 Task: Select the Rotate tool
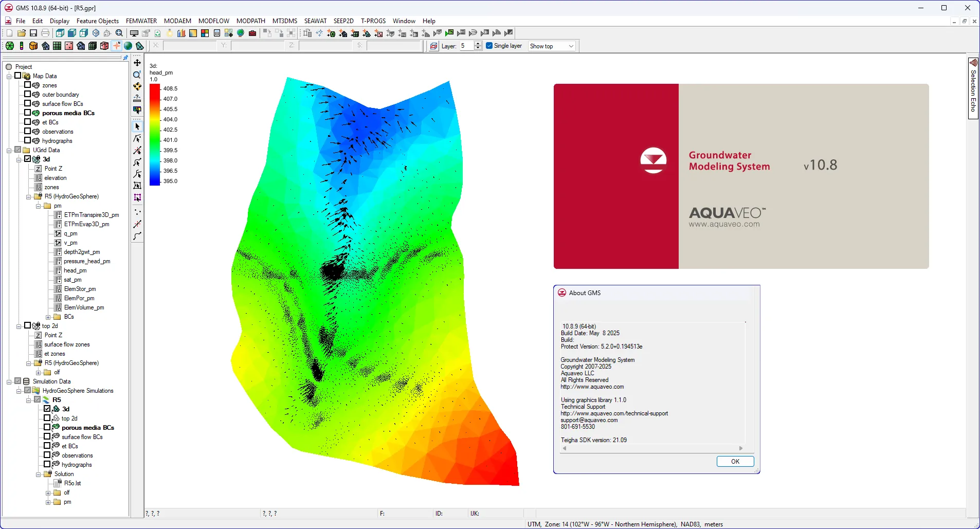click(x=137, y=86)
